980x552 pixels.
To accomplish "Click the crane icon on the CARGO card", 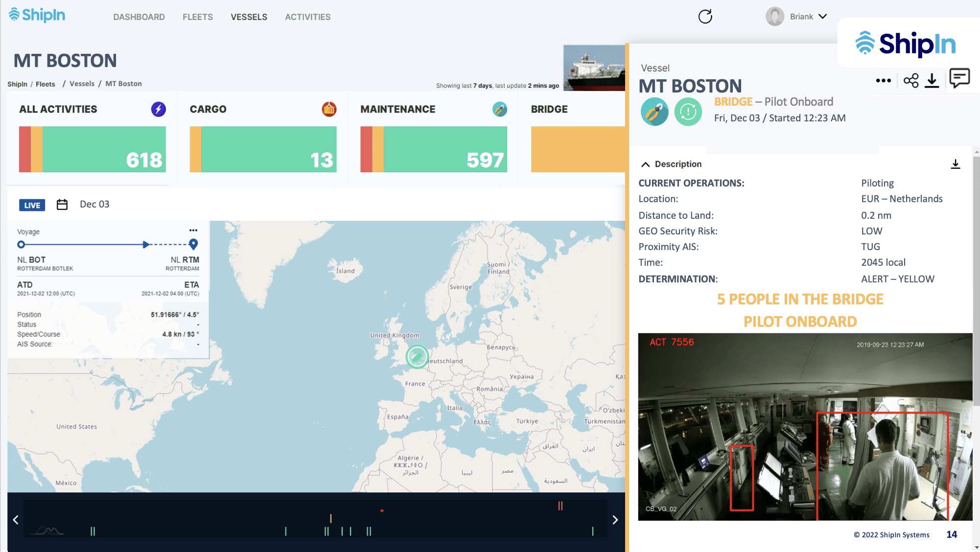I will coord(330,110).
